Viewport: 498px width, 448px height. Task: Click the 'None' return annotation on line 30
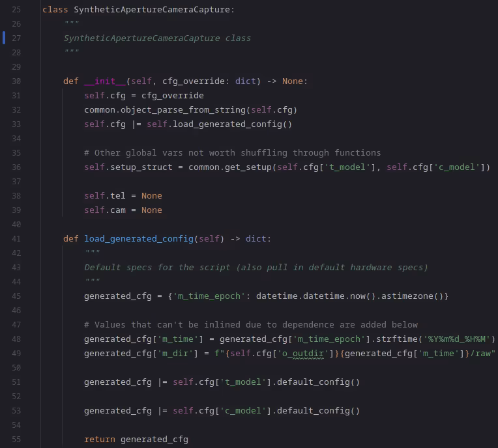point(293,81)
